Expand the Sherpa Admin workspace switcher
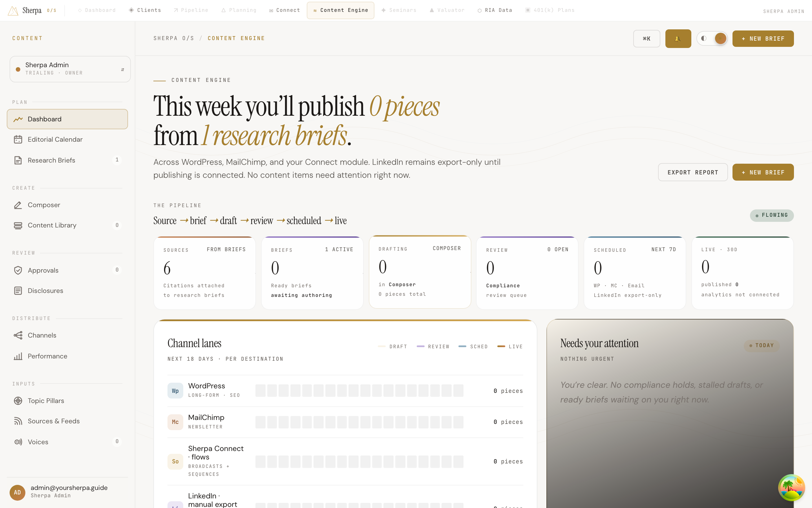This screenshot has width=812, height=508. click(70, 69)
